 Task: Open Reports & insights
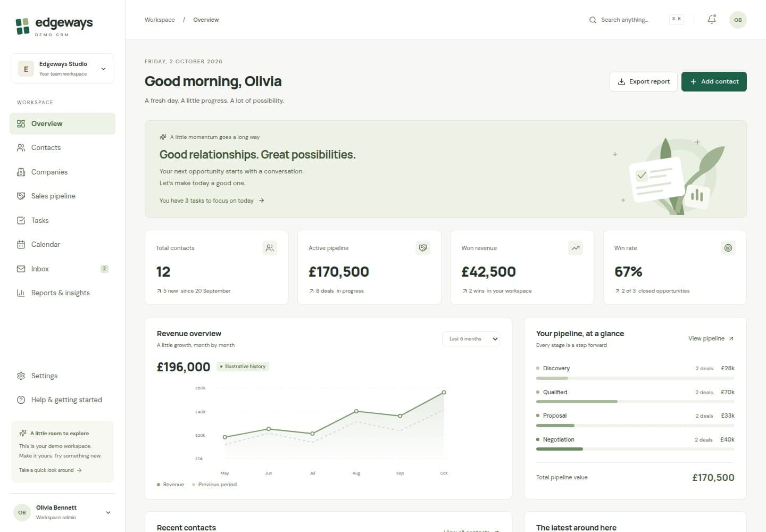coord(62,293)
